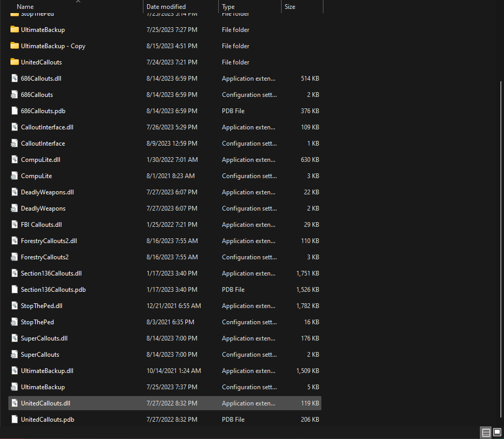This screenshot has width=504, height=439.
Task: Click the UltimateBackup.dll file icon
Action: [15, 371]
